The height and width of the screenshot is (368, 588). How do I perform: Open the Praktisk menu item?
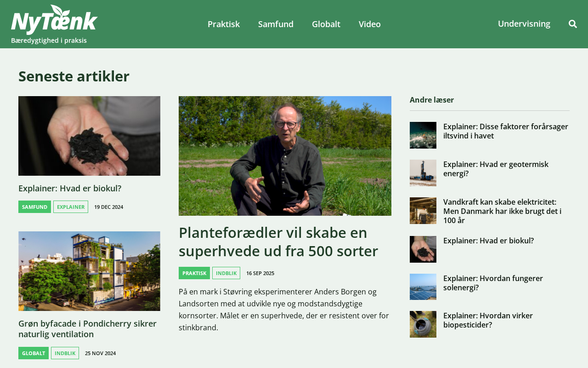tap(224, 24)
